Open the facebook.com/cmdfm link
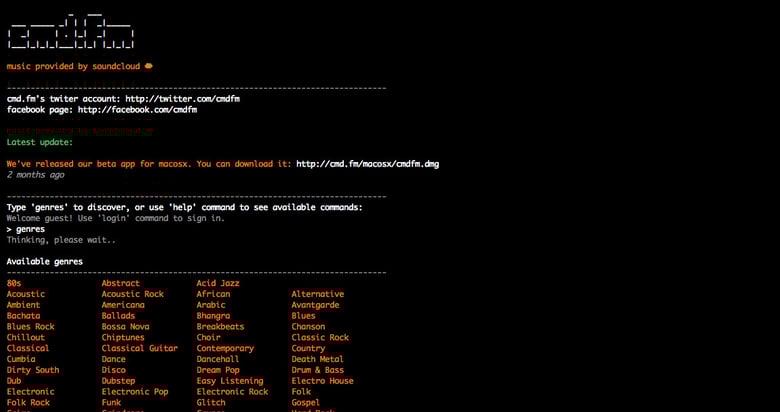This screenshot has height=412, width=780. (x=137, y=109)
